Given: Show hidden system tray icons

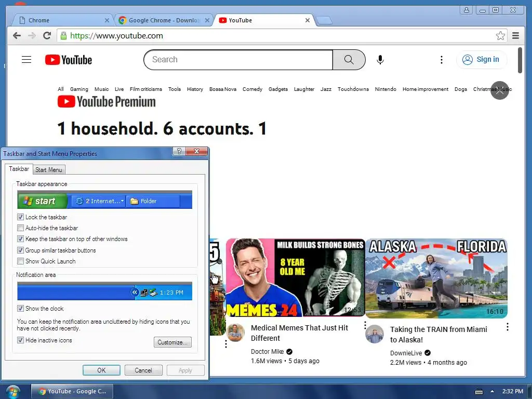Looking at the screenshot, I should (493, 391).
